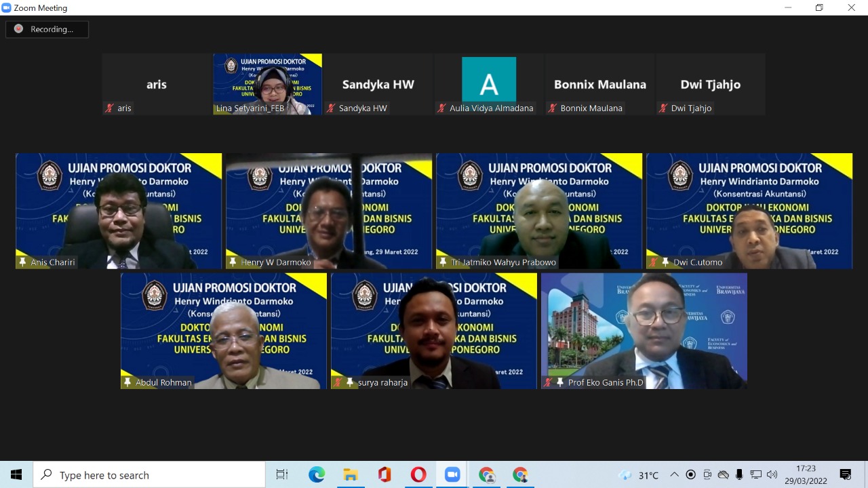Click the Task View icon
Screen dimensions: 868x488
click(282, 475)
